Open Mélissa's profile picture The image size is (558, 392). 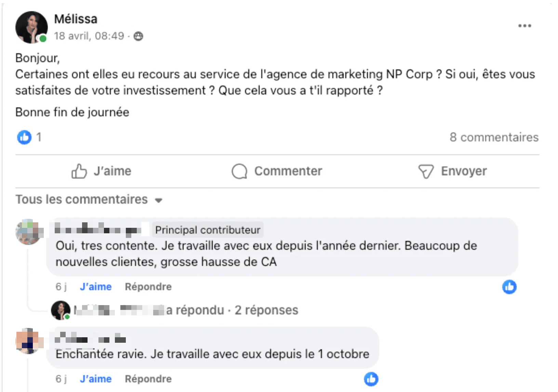(x=31, y=27)
